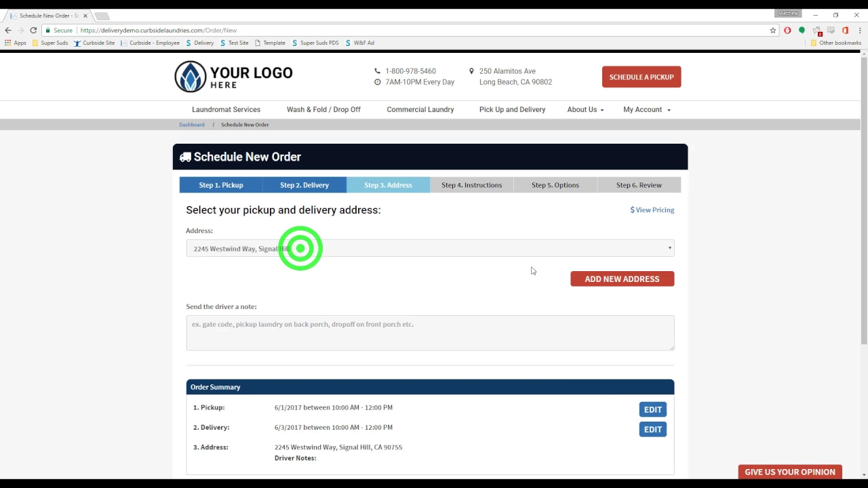Switch to the Step 1. Pickup tab
This screenshot has height=488, width=868.
[x=220, y=184]
